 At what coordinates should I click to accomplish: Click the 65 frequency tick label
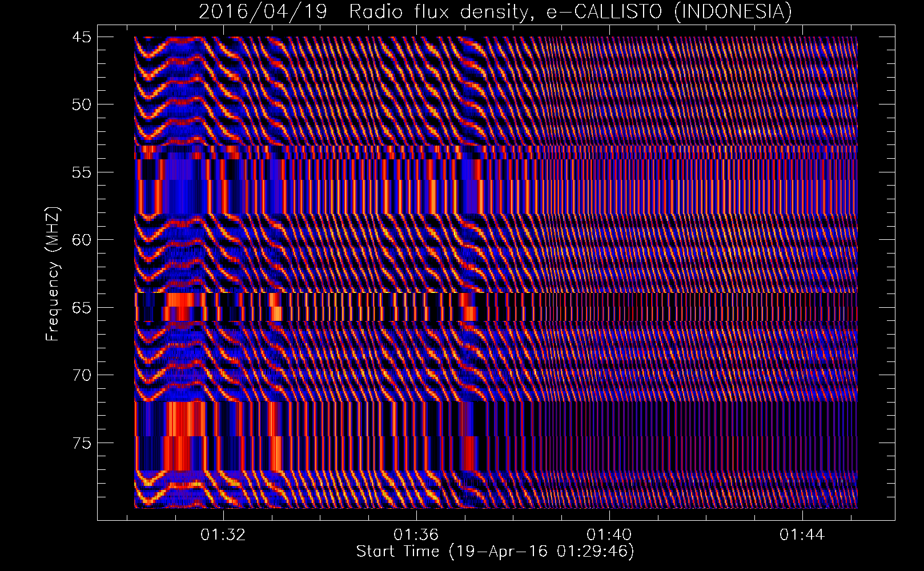81,308
